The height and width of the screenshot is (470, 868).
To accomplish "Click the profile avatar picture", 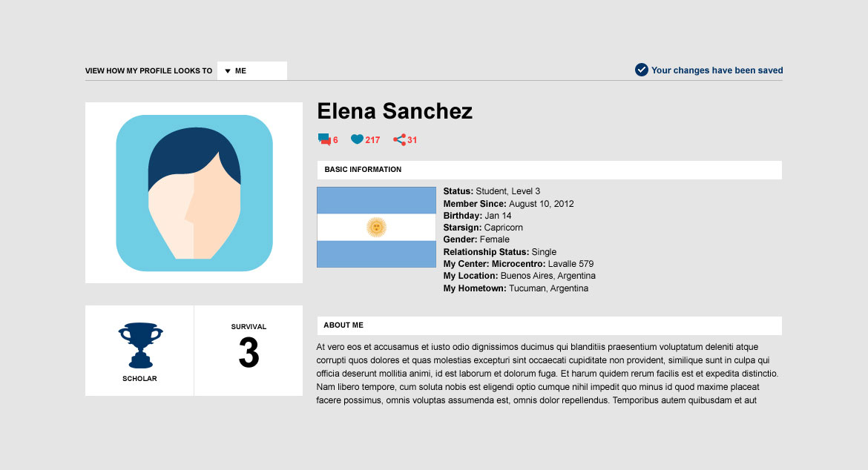I will tap(194, 193).
